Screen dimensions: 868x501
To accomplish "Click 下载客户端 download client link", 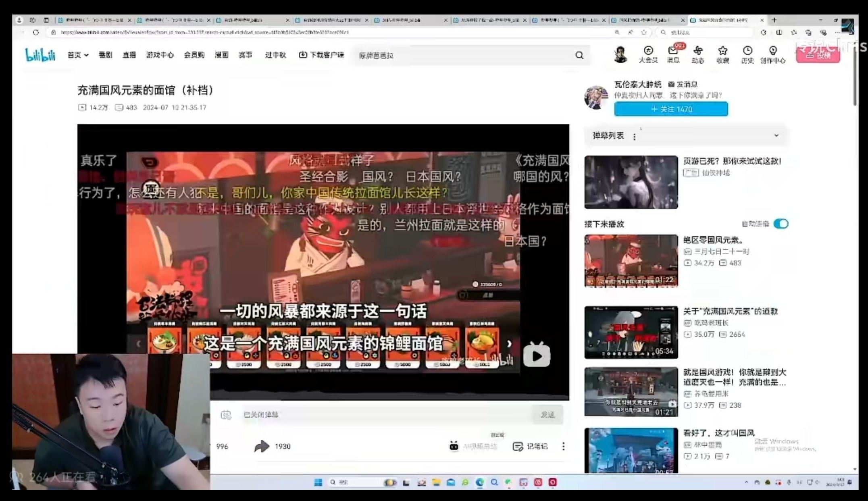I will (321, 55).
